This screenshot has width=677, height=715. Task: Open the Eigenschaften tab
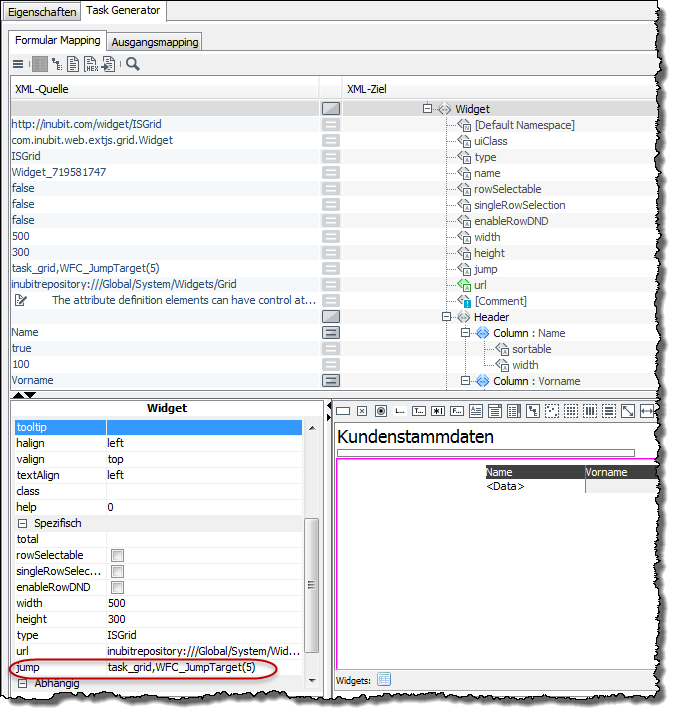pos(41,12)
